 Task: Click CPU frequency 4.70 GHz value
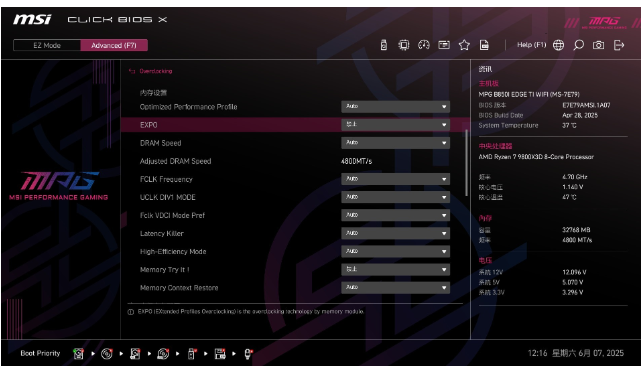[575, 177]
